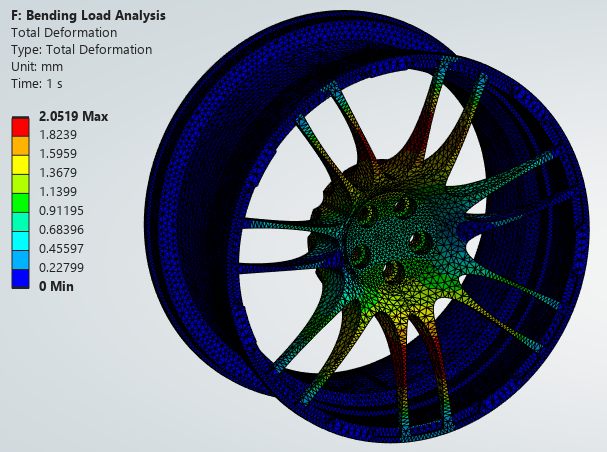Image resolution: width=607 pixels, height=452 pixels.
Task: Click the Time: 1 s label
Action: coord(37,84)
